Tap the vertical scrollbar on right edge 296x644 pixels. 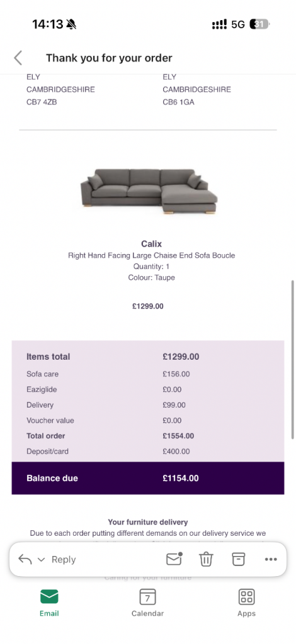293,359
